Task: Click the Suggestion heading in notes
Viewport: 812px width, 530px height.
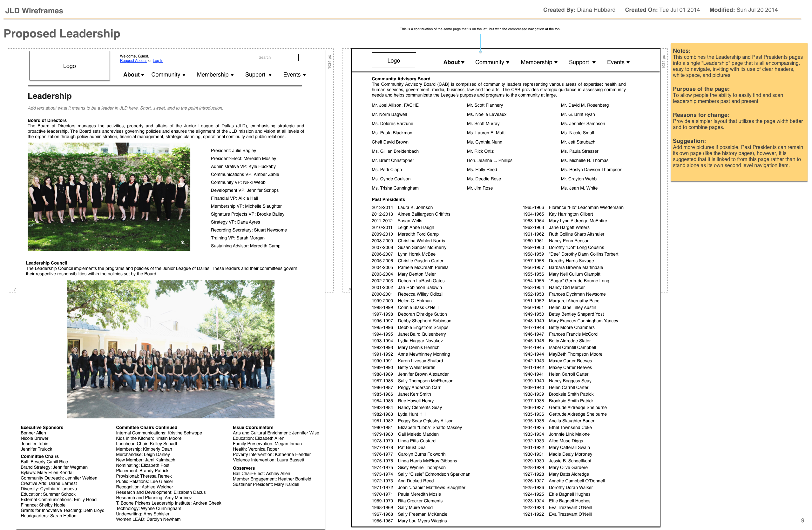Action: 689,141
